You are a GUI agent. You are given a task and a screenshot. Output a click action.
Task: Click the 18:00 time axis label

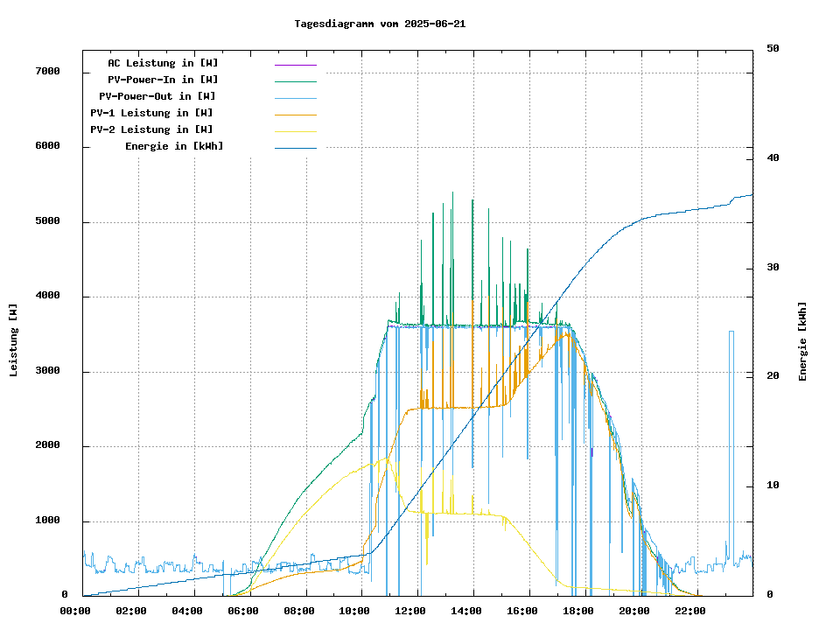click(578, 611)
